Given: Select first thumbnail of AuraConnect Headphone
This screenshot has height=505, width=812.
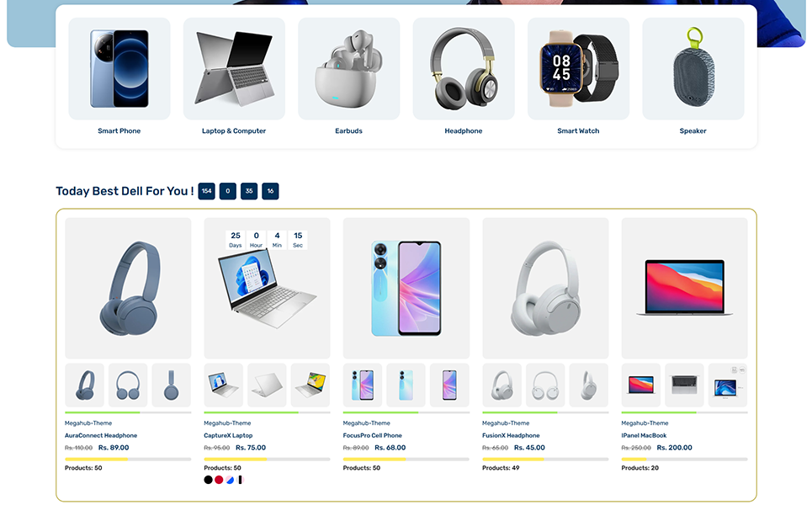Looking at the screenshot, I should 84,385.
